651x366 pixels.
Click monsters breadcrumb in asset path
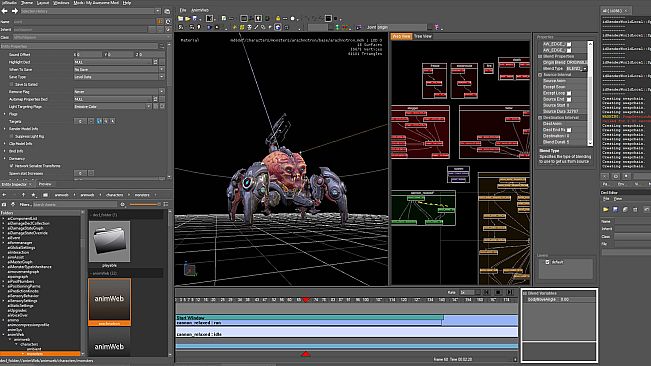click(142, 195)
